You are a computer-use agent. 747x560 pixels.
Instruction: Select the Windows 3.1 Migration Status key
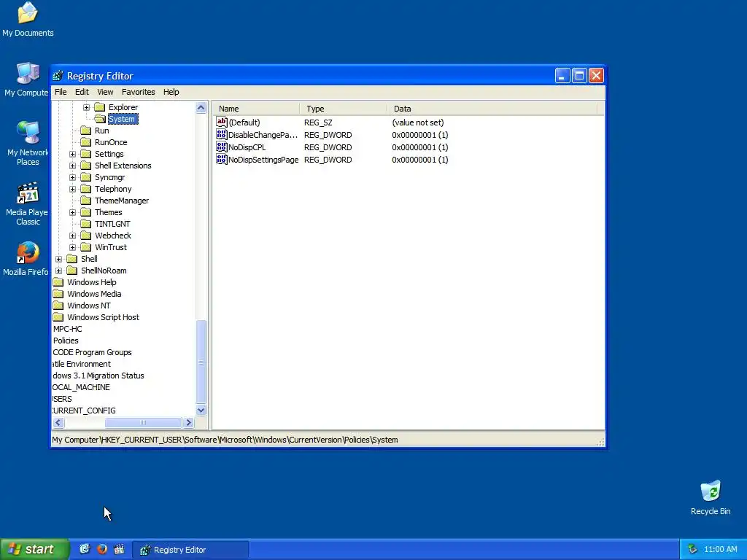pyautogui.click(x=98, y=376)
